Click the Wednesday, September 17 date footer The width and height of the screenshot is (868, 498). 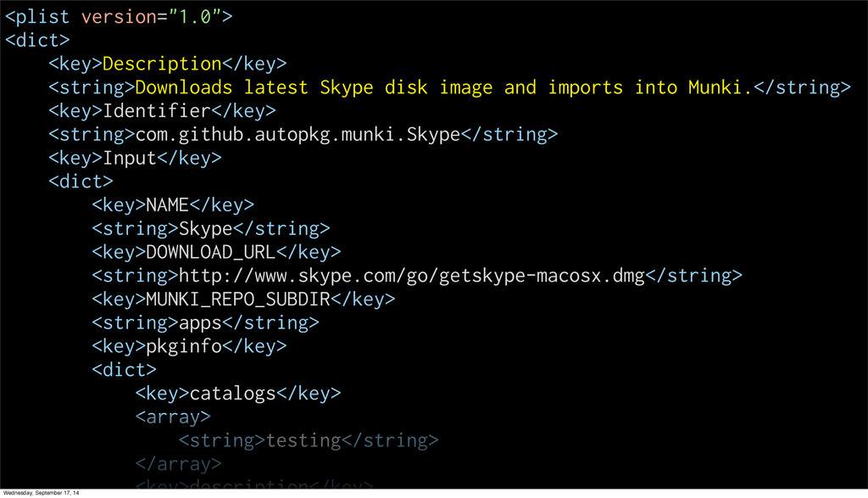coord(41,493)
